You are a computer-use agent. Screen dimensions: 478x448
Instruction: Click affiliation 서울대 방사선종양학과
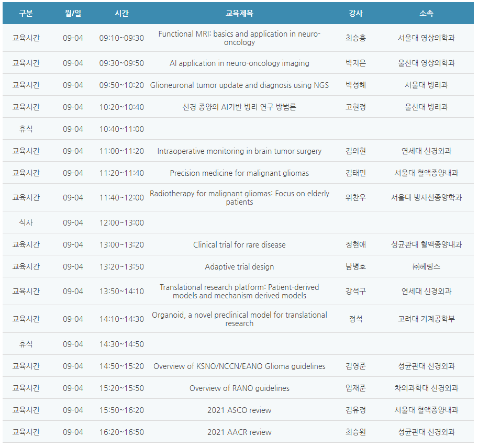(426, 197)
